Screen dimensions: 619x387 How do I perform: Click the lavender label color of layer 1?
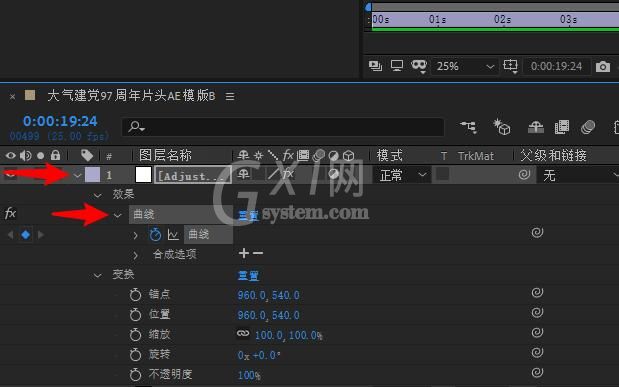coord(92,175)
